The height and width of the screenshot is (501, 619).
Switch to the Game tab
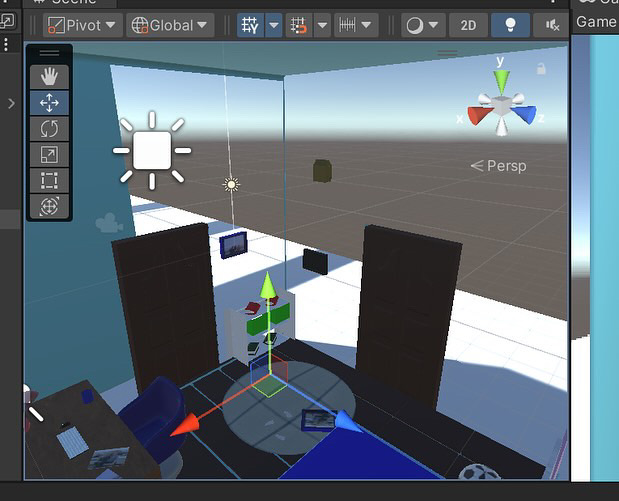pyautogui.click(x=597, y=21)
